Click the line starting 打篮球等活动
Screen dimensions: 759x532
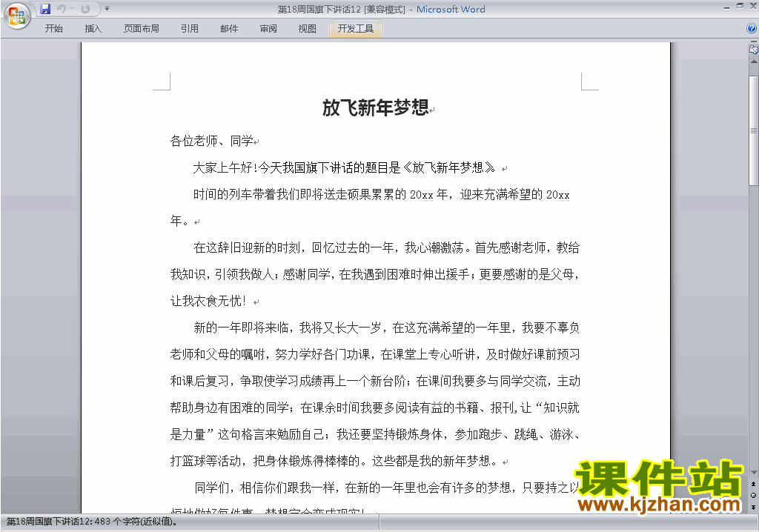tap(334, 461)
